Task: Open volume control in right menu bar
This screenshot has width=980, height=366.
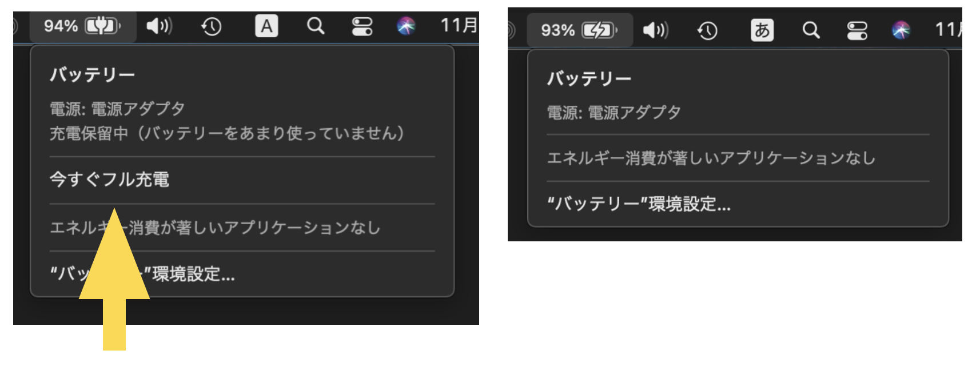Action: coord(655,30)
